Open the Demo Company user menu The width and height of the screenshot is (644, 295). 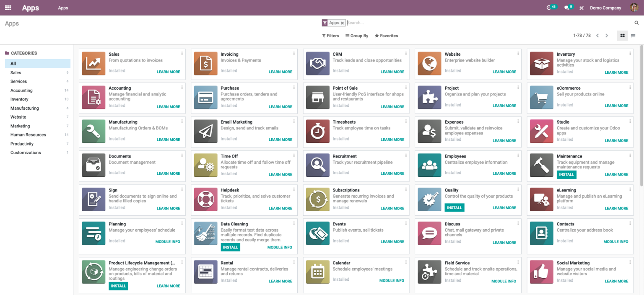coord(605,8)
